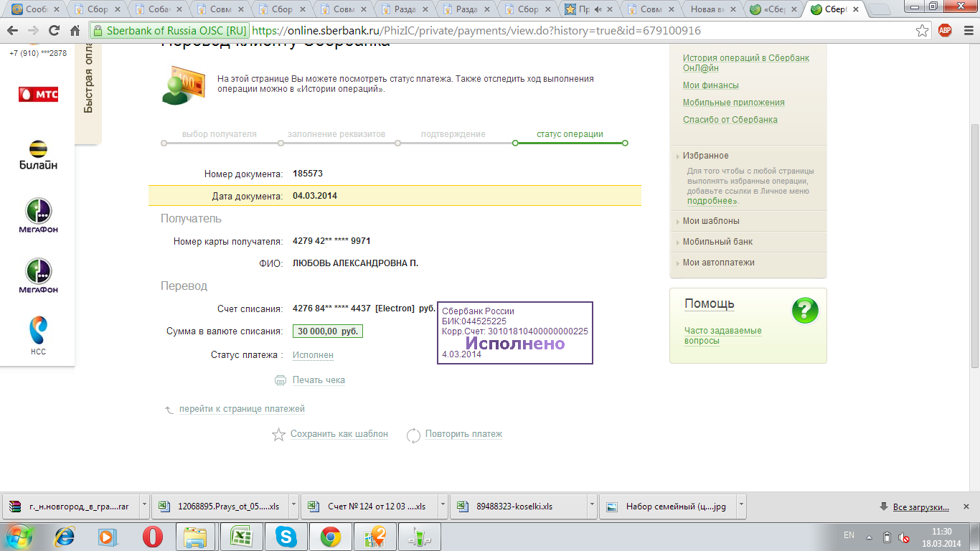The width and height of the screenshot is (980, 551).
Task: Bookmark this page with the star icon
Action: click(923, 31)
